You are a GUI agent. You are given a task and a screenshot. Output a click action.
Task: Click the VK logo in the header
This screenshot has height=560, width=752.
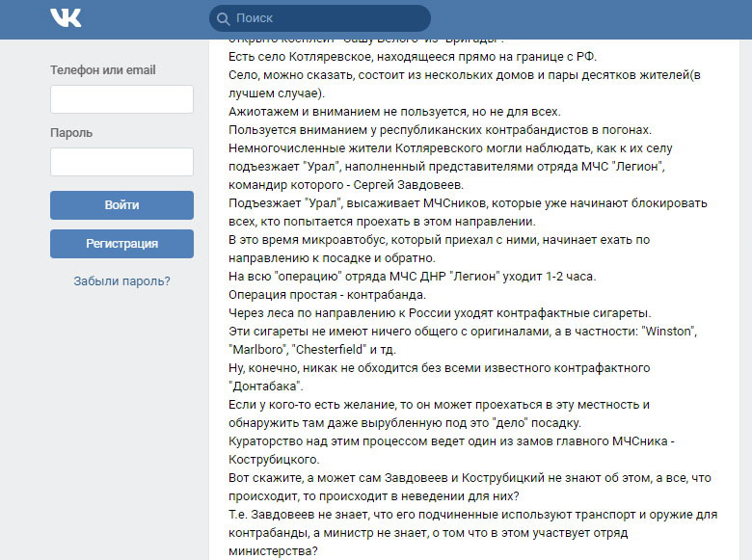point(66,18)
